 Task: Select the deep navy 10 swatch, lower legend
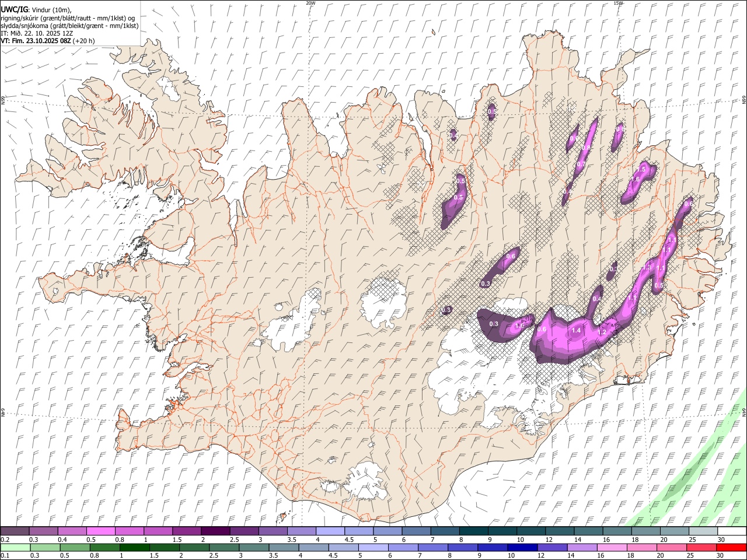coord(522,547)
